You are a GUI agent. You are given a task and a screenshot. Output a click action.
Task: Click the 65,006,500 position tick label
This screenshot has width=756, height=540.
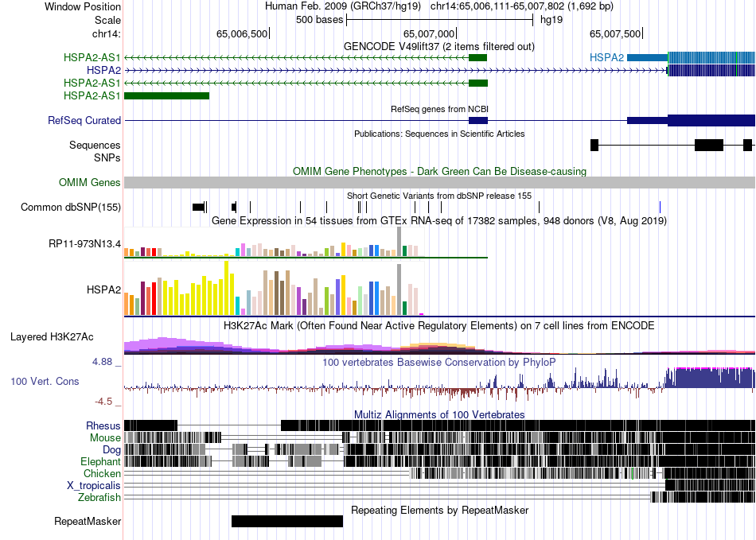[242, 33]
